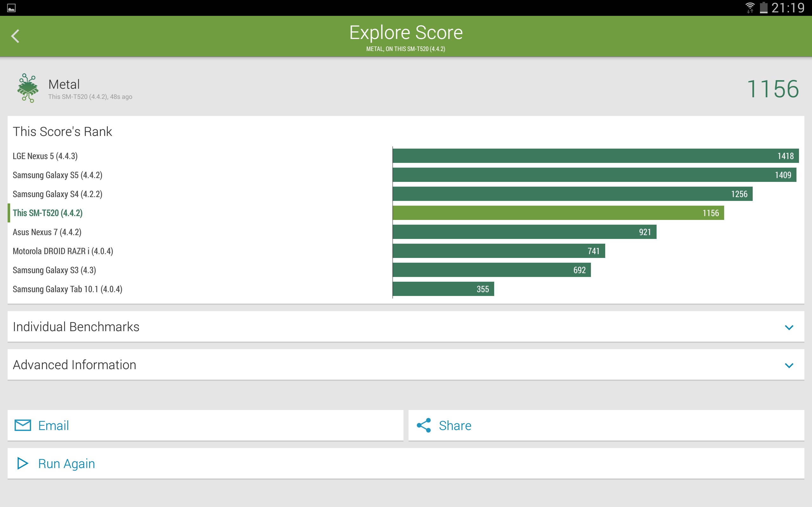Screen dimensions: 812x507
Task: Expand Individual Benchmarks chevron
Action: pyautogui.click(x=789, y=327)
